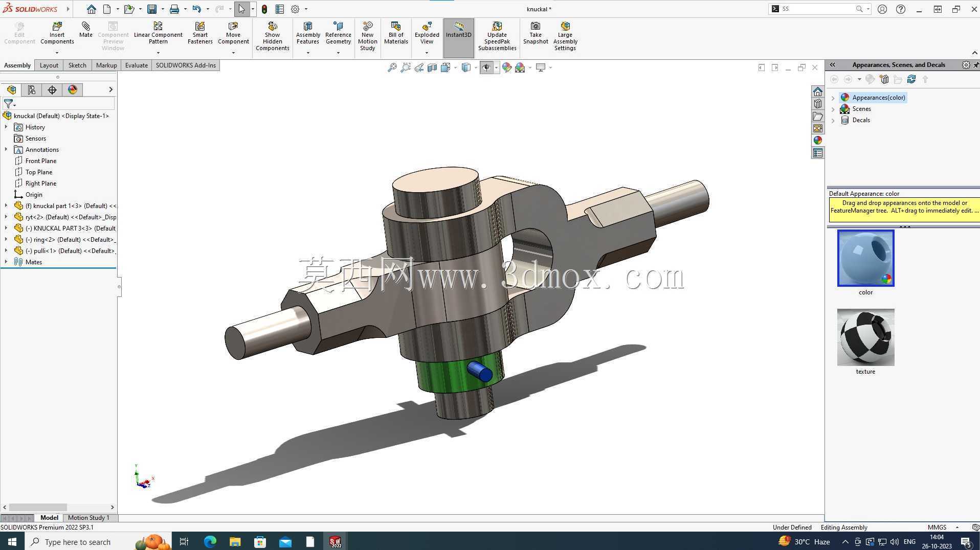Screen dimensions: 980x550
Task: Click Zoom to Fit in view toolbar
Action: [392, 67]
